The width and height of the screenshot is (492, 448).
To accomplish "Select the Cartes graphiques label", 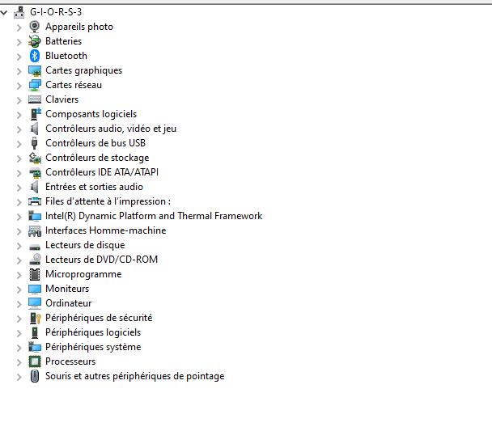I will click(x=84, y=70).
